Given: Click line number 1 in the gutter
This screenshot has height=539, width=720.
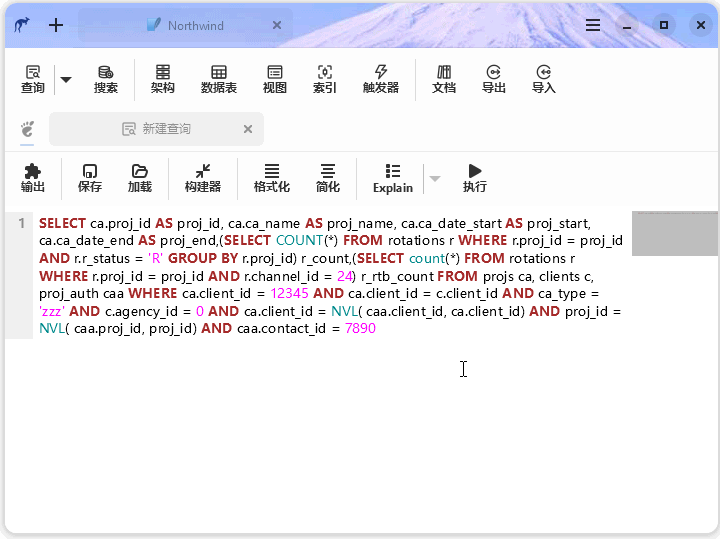Looking at the screenshot, I should pos(21,224).
